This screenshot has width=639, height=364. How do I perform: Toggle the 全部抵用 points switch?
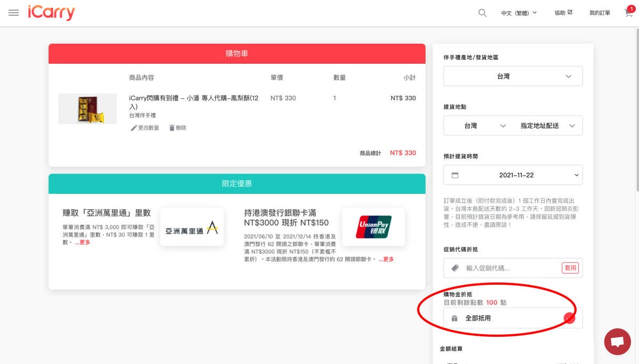click(569, 318)
